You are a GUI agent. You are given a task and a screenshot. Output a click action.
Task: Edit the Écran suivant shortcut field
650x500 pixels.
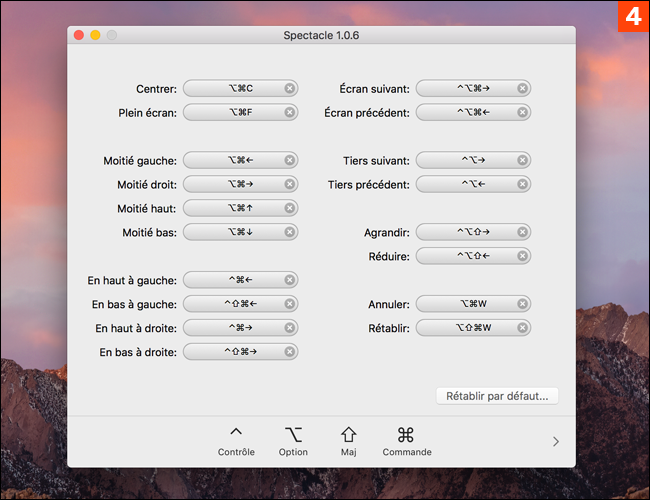pos(473,88)
